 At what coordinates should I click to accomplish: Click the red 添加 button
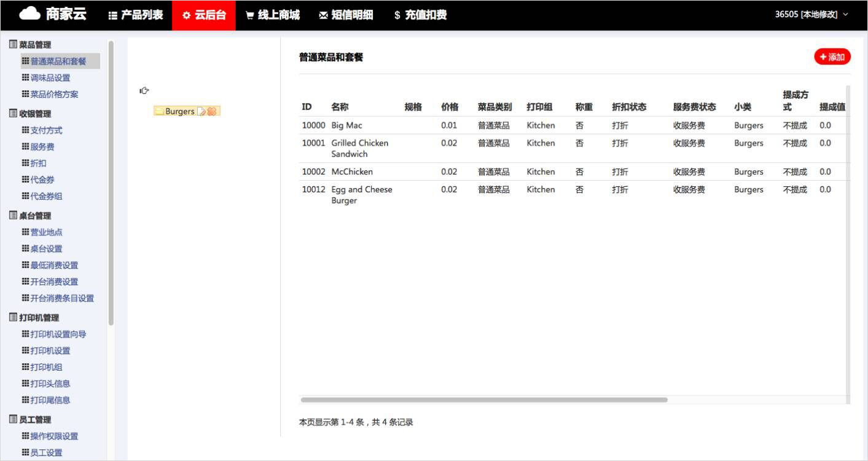click(832, 57)
